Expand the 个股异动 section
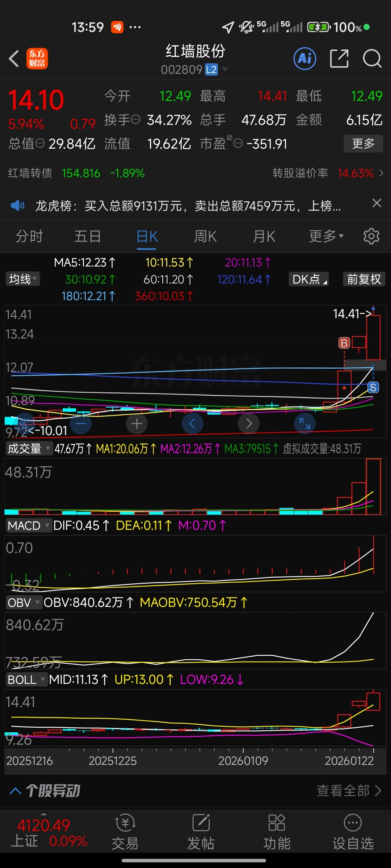 pos(45,790)
